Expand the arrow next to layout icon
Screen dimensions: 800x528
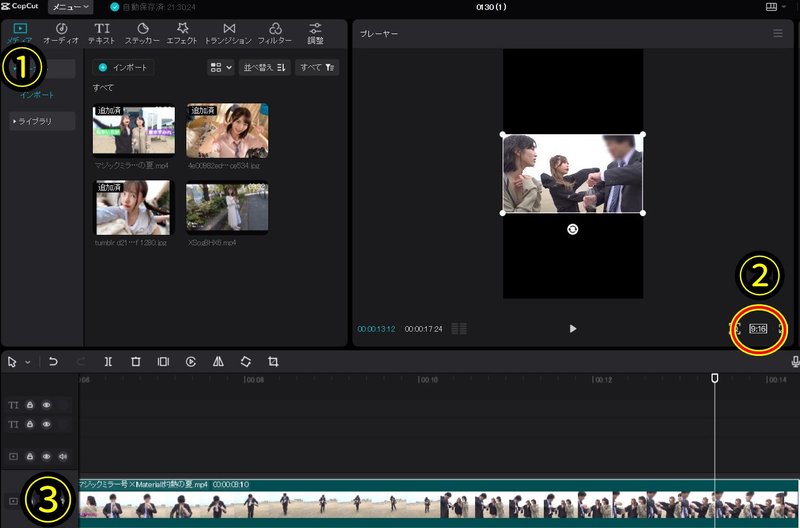[784, 7]
